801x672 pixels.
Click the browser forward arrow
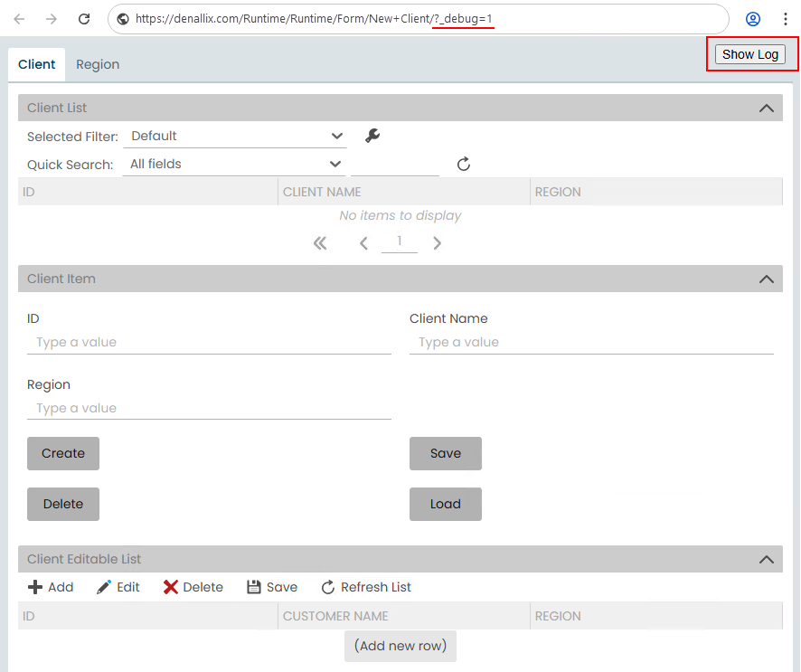click(52, 19)
